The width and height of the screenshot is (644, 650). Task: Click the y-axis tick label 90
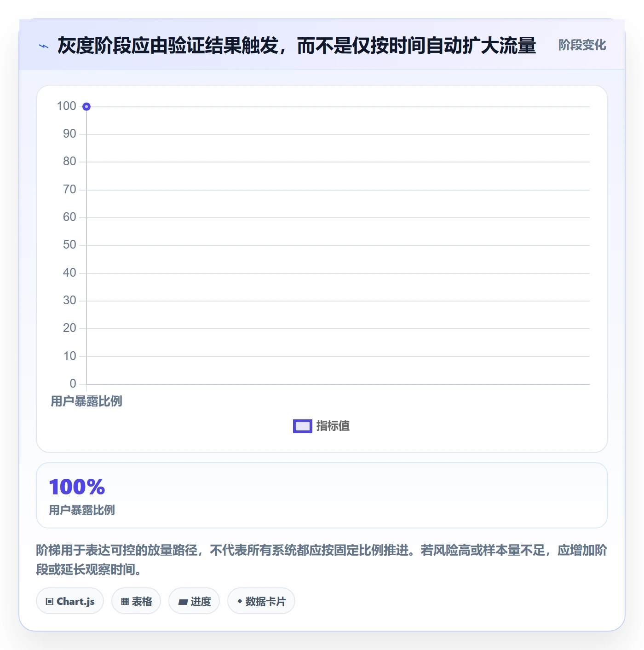point(69,134)
